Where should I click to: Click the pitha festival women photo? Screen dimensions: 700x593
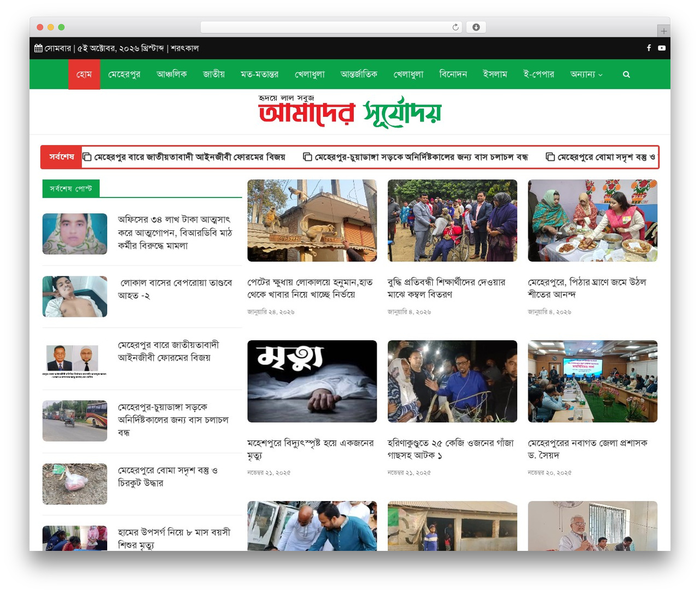coord(592,220)
